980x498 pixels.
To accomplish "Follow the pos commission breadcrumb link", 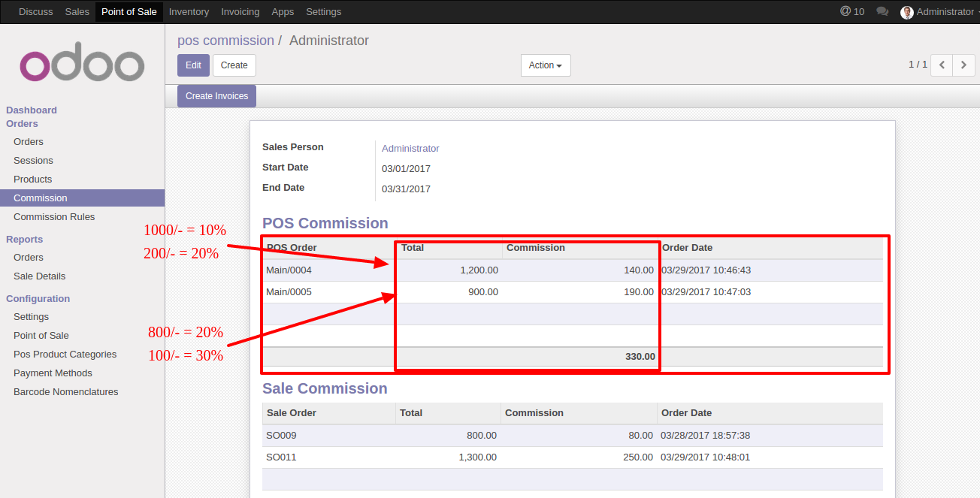I will click(225, 41).
